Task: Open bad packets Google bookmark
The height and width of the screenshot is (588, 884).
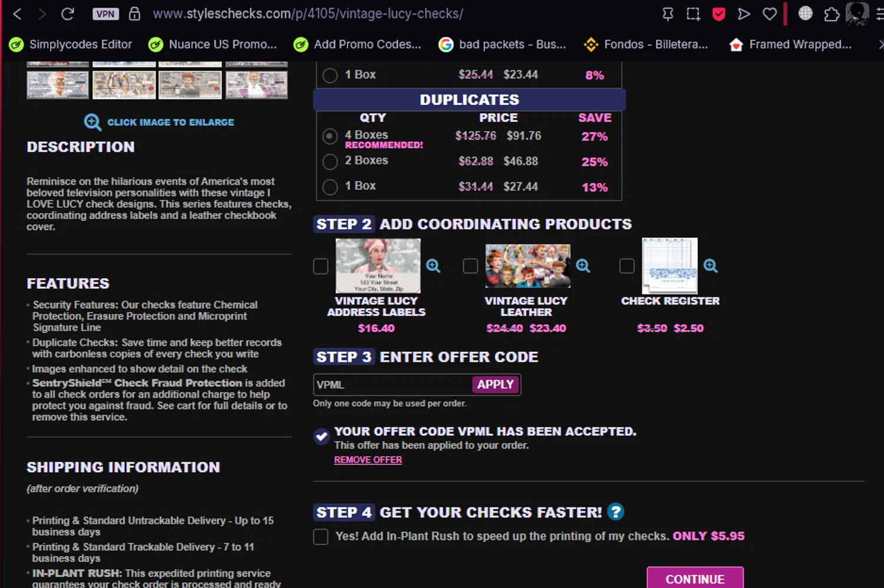Action: (503, 44)
